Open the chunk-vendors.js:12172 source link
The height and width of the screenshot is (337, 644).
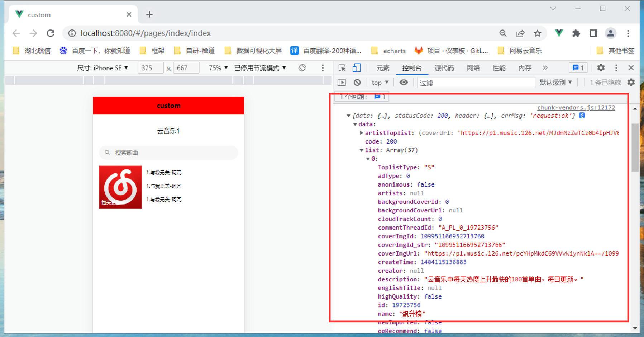pyautogui.click(x=576, y=108)
